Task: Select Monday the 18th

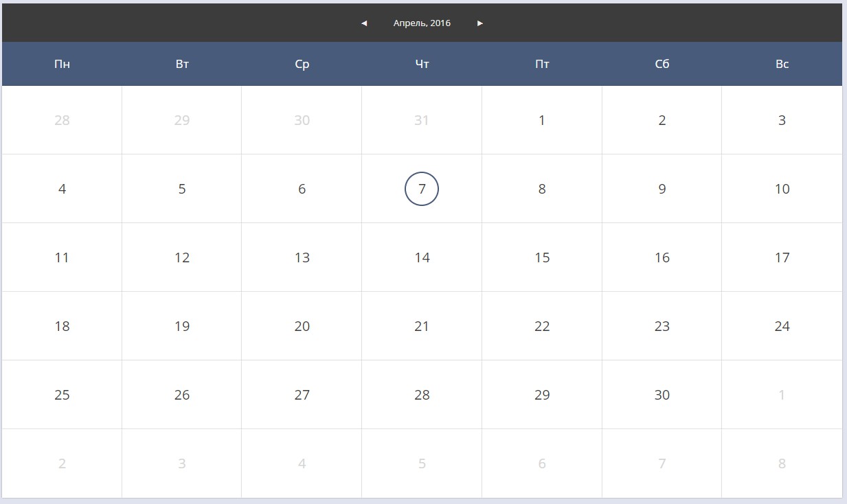Action: coord(62,326)
